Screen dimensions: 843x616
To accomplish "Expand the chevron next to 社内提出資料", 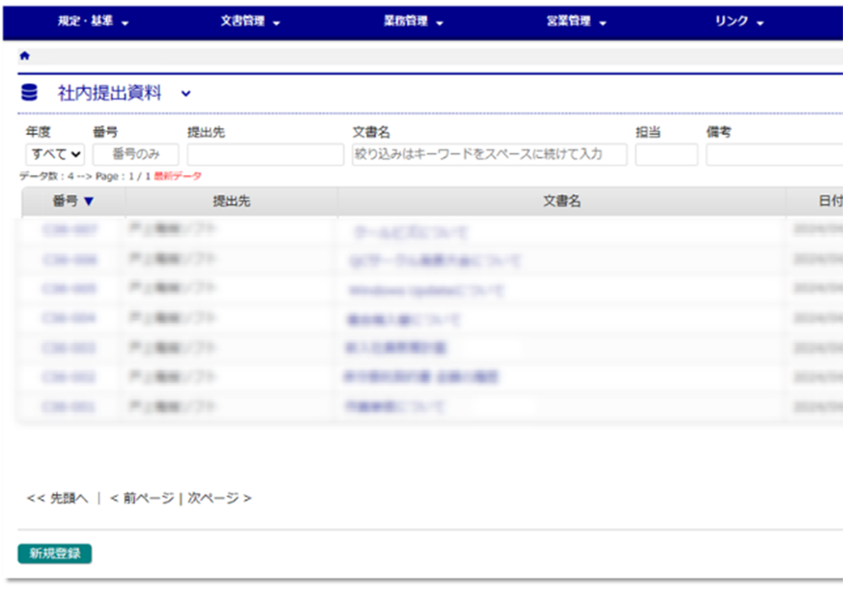I will point(186,93).
